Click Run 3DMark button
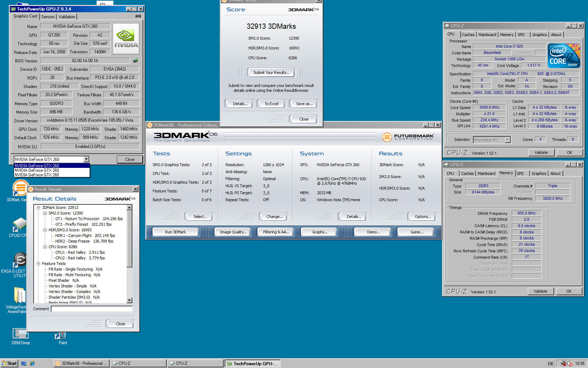 coord(176,232)
